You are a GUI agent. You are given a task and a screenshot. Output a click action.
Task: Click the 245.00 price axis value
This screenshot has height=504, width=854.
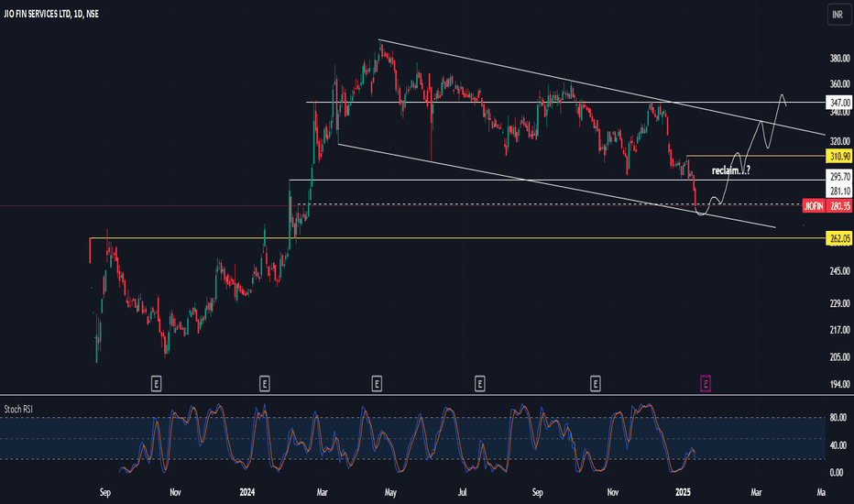(x=839, y=271)
